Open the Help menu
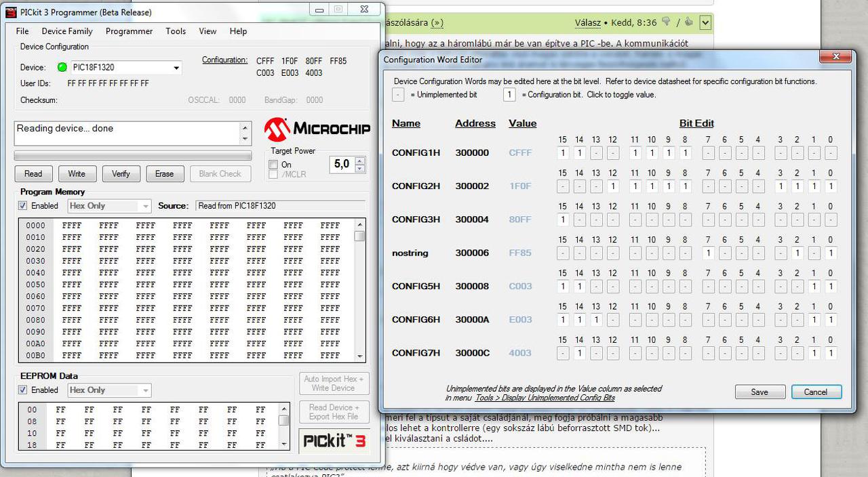Image resolution: width=868 pixels, height=477 pixels. click(238, 31)
